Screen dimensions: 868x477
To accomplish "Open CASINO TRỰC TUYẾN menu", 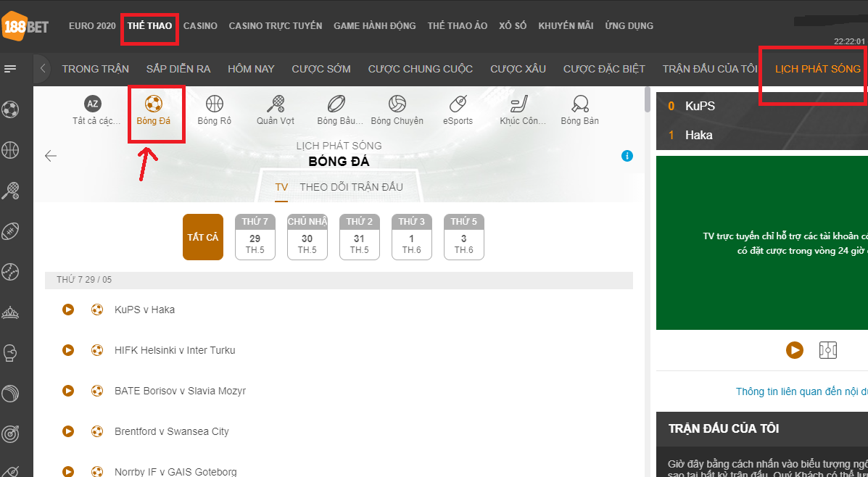I will [x=276, y=25].
